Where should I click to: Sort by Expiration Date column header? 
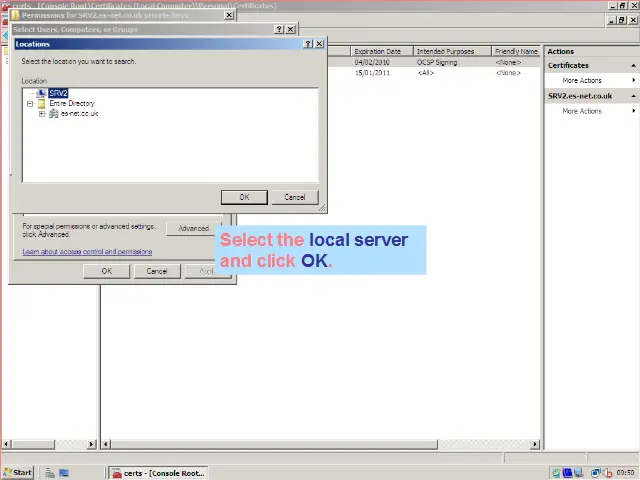click(377, 51)
